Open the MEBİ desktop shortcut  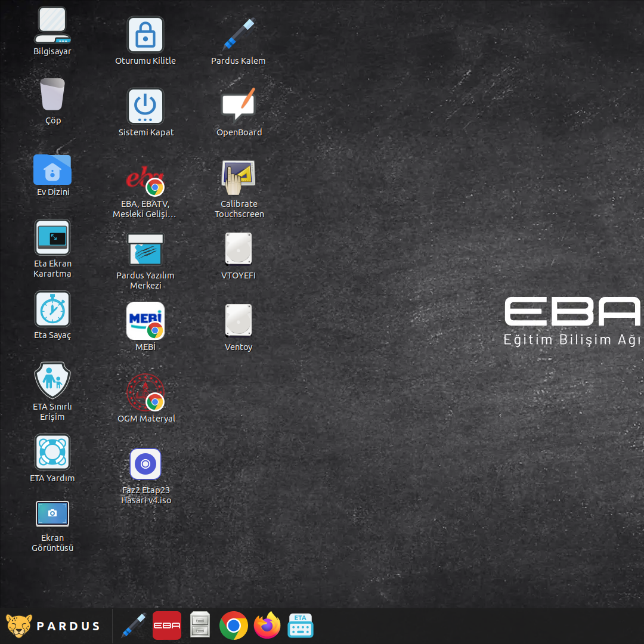(x=145, y=321)
